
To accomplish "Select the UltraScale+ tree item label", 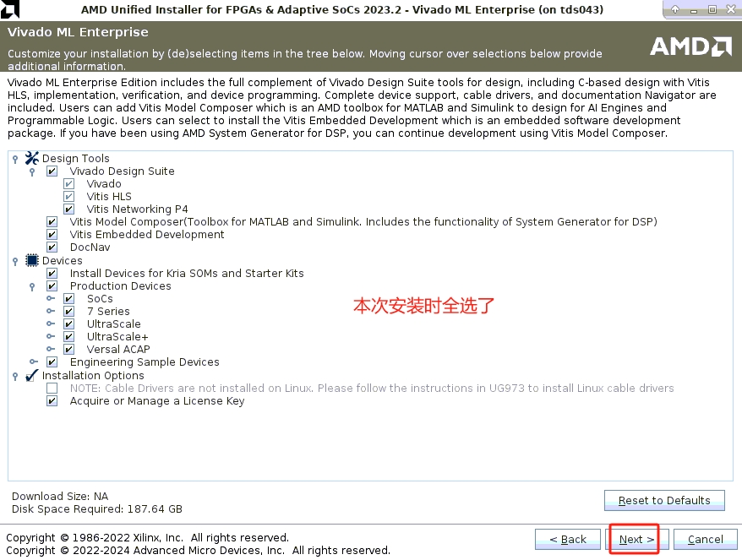I will pyautogui.click(x=117, y=337).
